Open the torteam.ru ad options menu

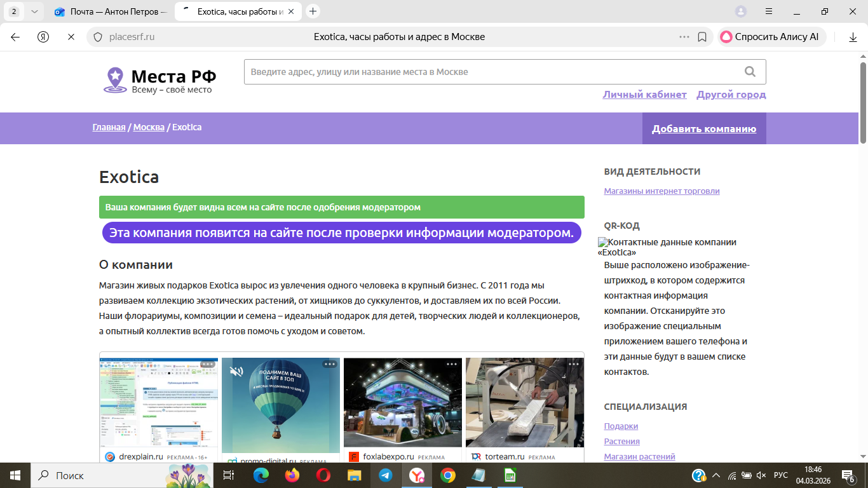click(574, 364)
